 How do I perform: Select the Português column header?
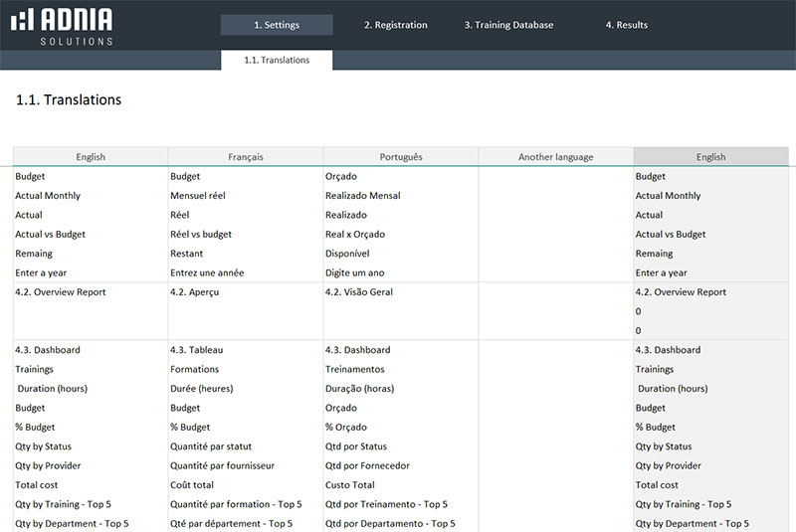[401, 156]
